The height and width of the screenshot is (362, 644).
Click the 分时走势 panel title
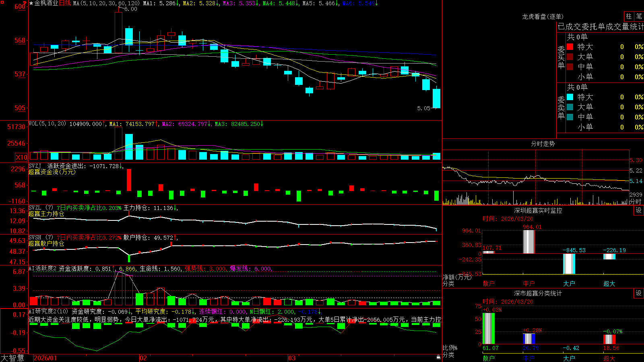tap(543, 144)
